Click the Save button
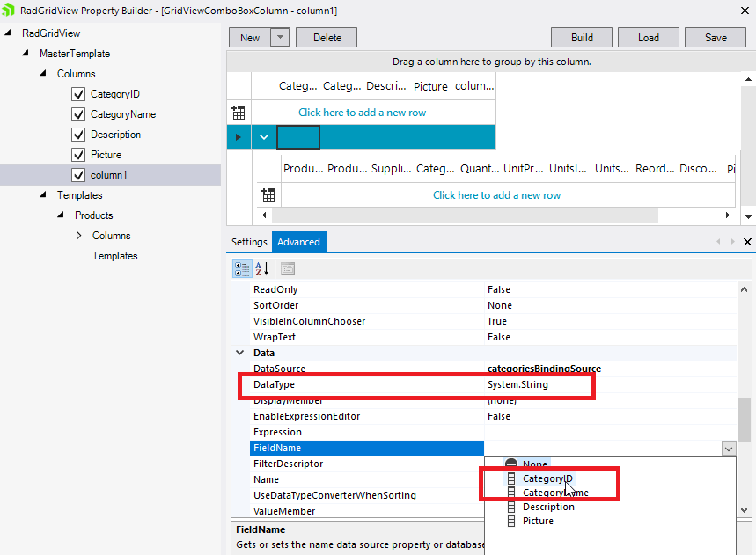756x555 pixels. [x=716, y=38]
